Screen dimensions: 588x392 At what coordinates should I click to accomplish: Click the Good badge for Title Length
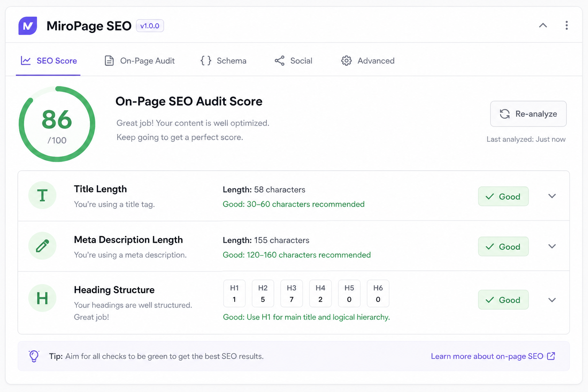pos(503,196)
